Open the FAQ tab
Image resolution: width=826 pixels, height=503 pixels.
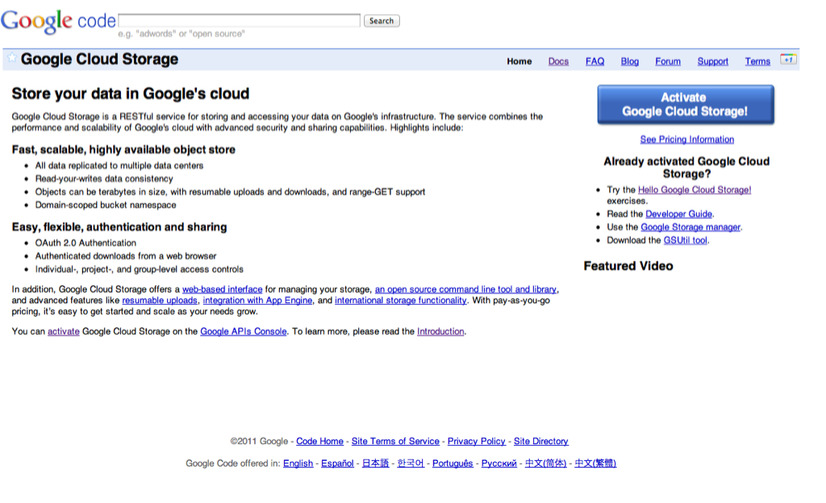click(595, 62)
